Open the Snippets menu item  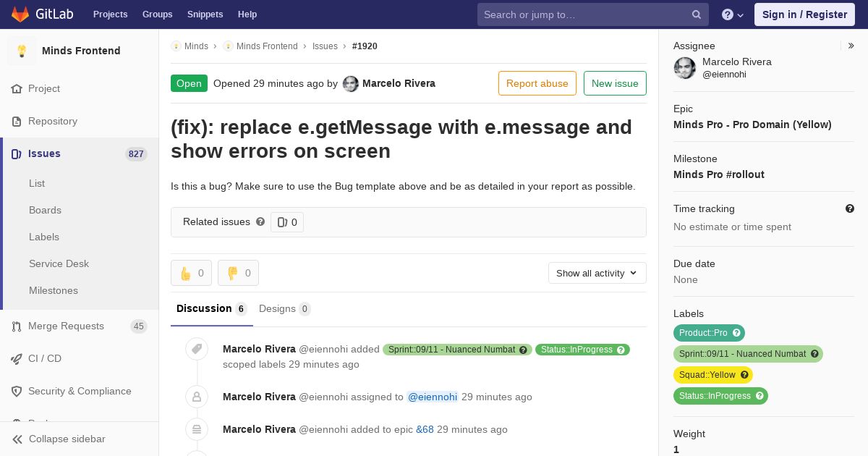[205, 14]
